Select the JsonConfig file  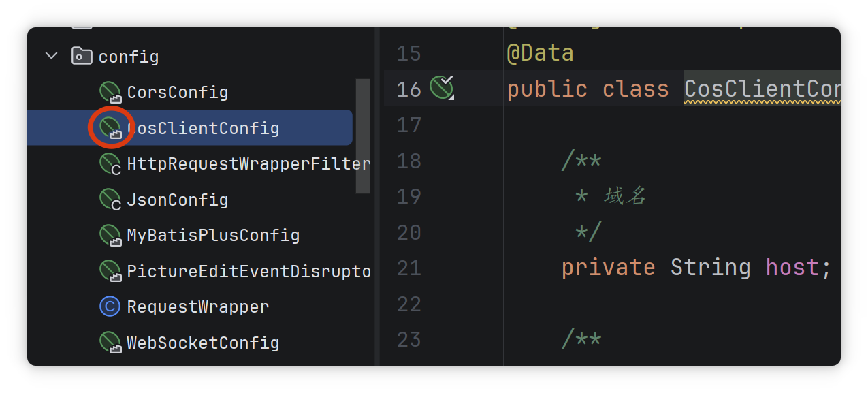point(178,200)
